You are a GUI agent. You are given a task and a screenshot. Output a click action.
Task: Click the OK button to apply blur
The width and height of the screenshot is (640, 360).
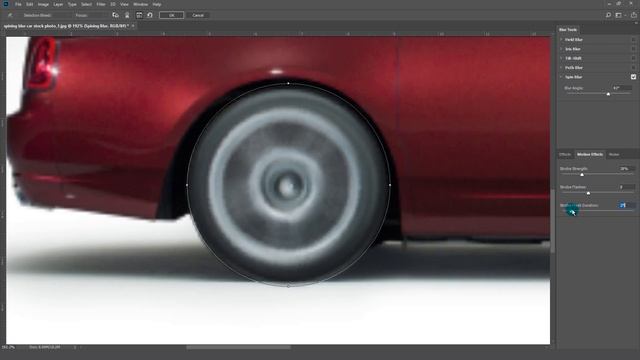(x=171, y=15)
